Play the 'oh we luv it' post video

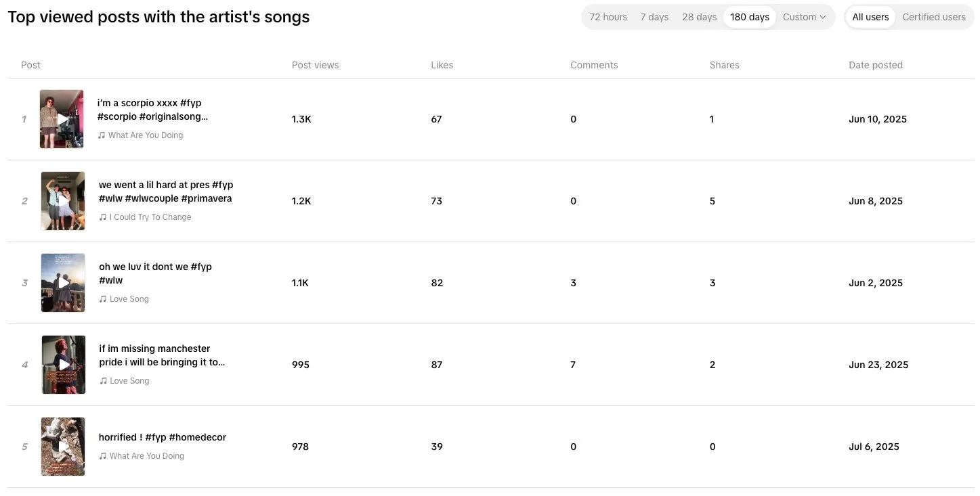(x=63, y=283)
